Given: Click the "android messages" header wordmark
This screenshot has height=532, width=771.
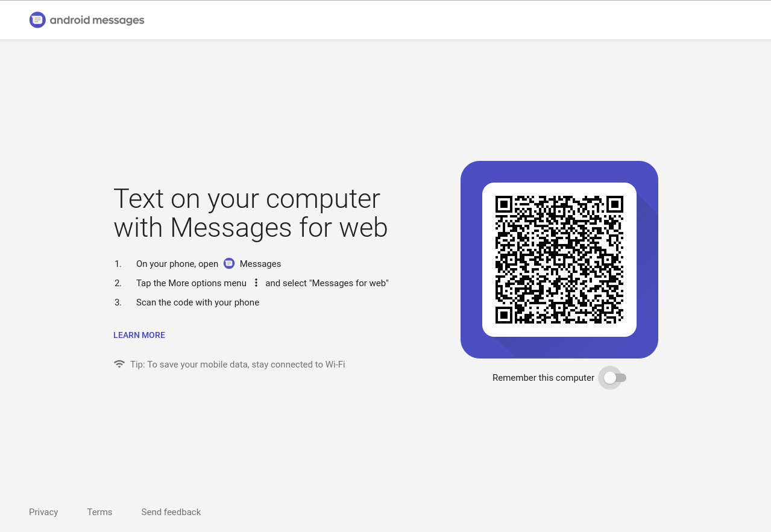Looking at the screenshot, I should click(97, 20).
